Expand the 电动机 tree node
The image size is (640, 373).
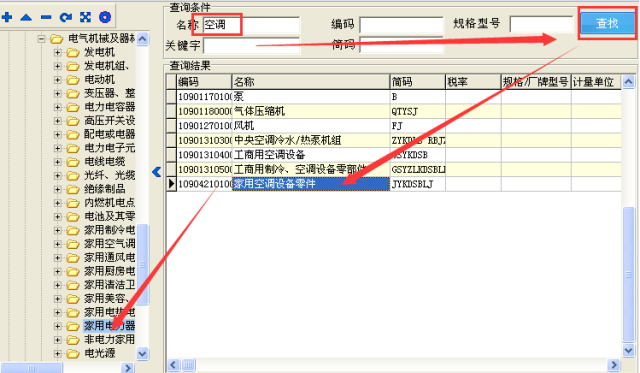(x=58, y=80)
